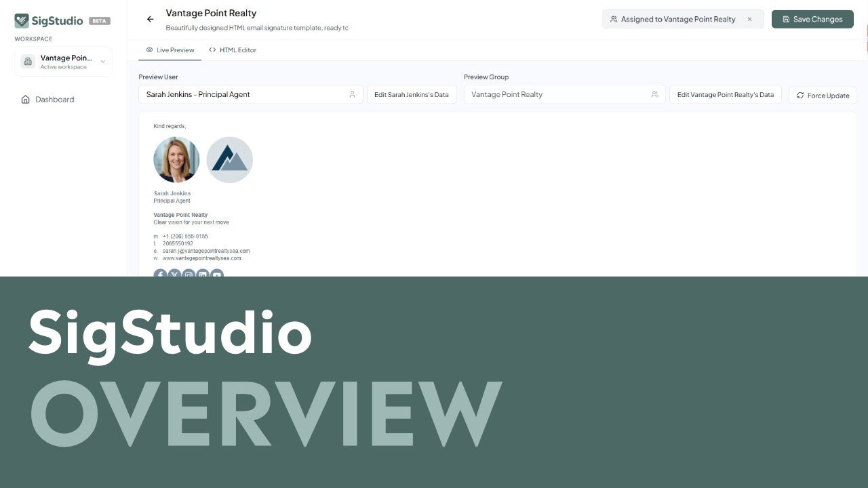Click the workspace building icon
868x488 pixels.
[28, 62]
